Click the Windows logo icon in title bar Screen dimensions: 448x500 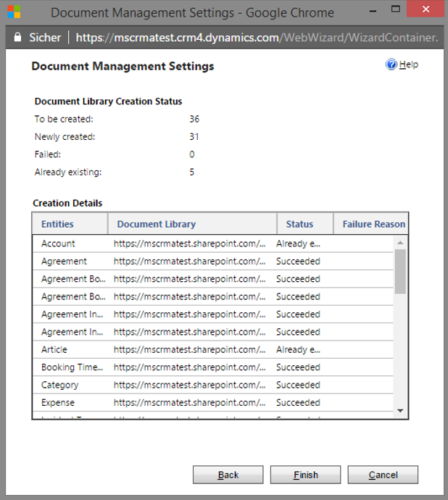click(14, 12)
